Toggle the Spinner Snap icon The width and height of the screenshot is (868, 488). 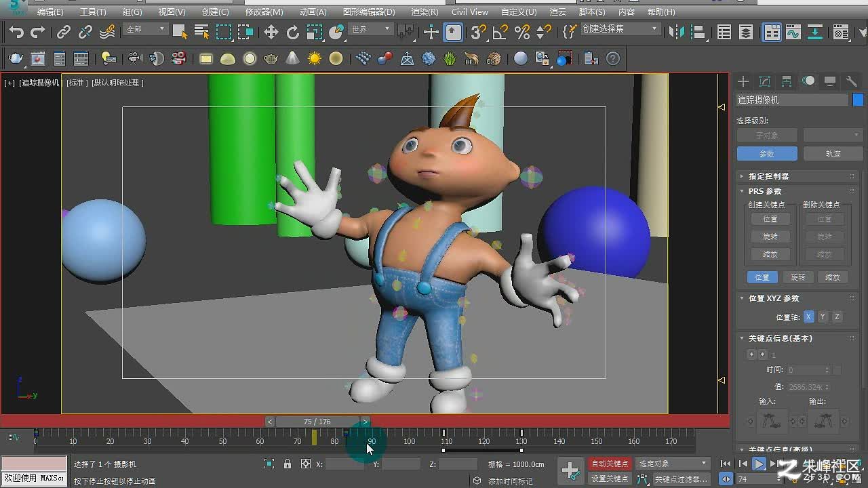click(544, 32)
